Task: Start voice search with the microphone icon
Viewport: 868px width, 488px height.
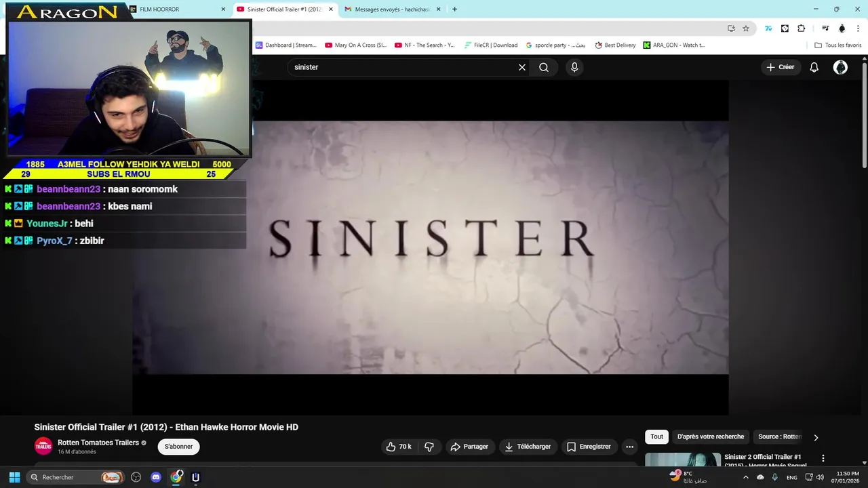Action: click(x=574, y=67)
